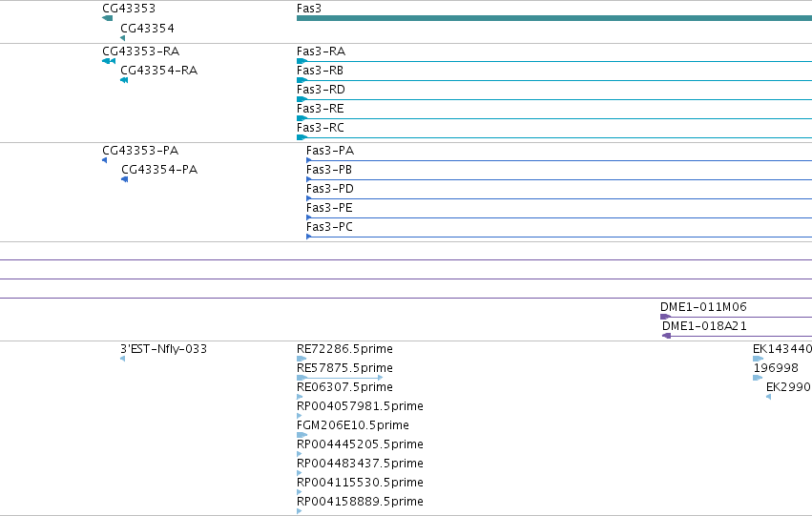The width and height of the screenshot is (812, 516).
Task: Click the EK143440 feature label
Action: click(782, 349)
